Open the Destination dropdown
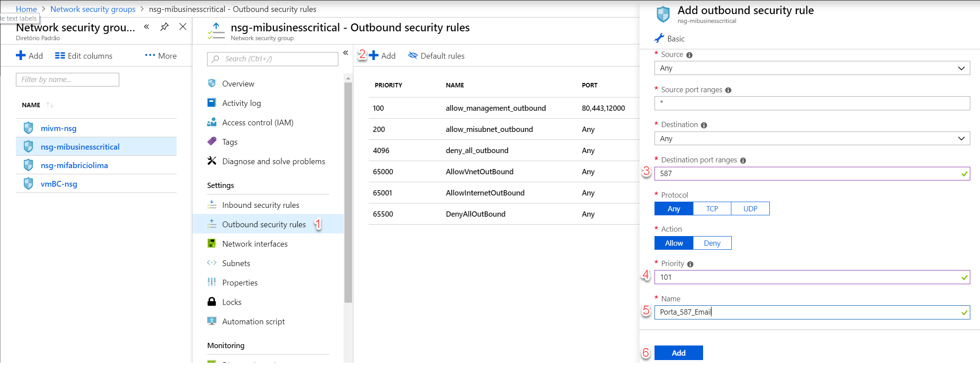The width and height of the screenshot is (980, 368). pyautogui.click(x=812, y=139)
